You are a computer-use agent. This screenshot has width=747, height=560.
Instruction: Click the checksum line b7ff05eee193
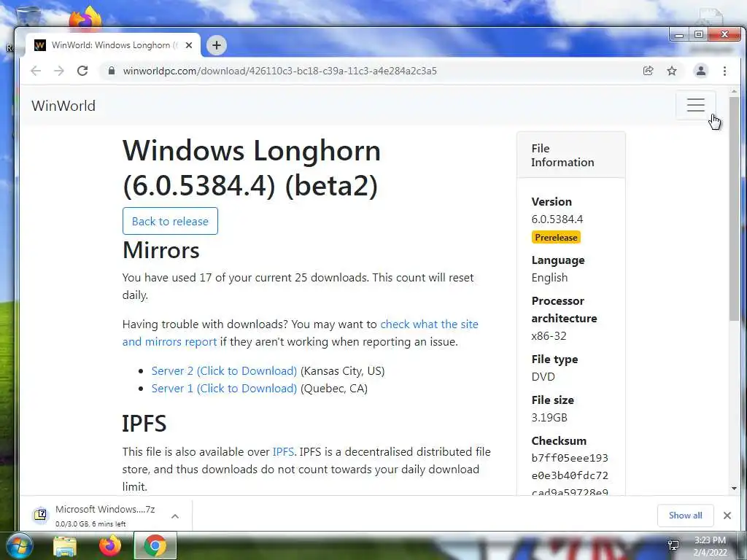[x=570, y=458]
